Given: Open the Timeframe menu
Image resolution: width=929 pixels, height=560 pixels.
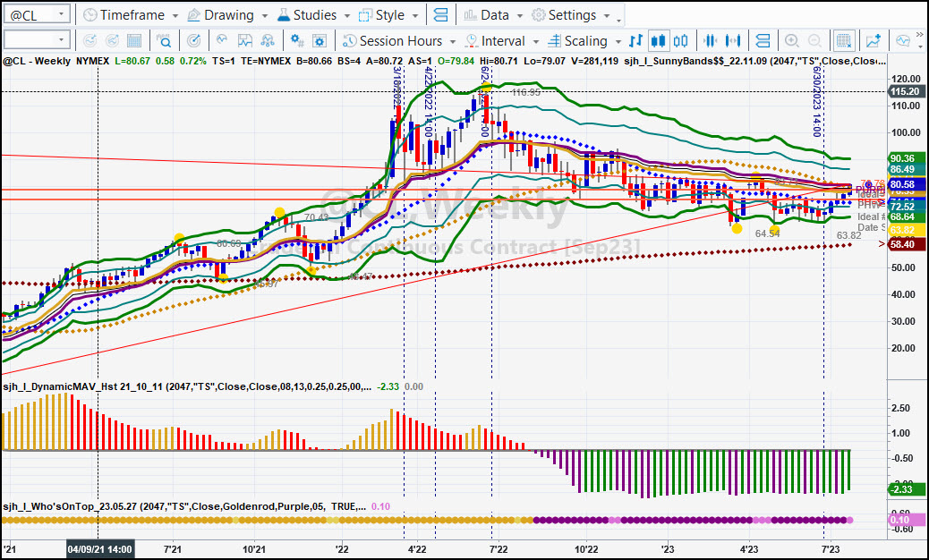Looking at the screenshot, I should 131,15.
